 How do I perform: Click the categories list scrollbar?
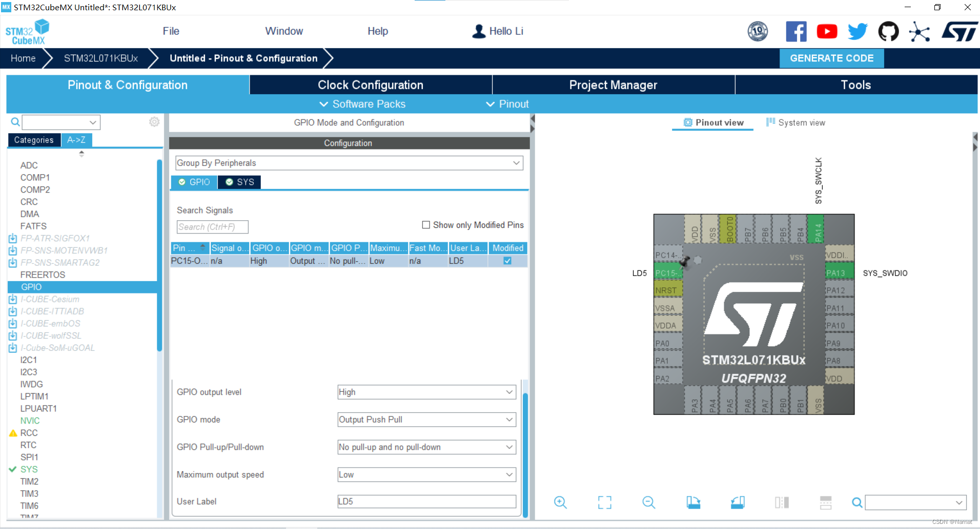(x=159, y=256)
